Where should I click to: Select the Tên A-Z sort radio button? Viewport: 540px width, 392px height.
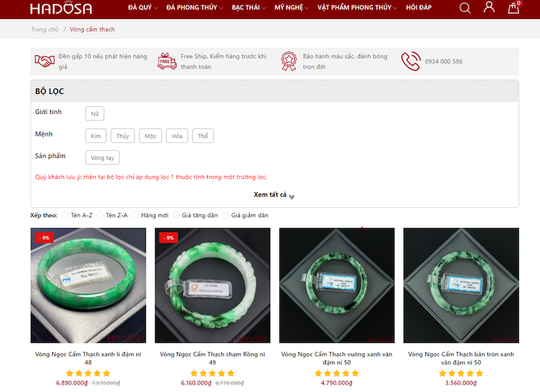65,215
